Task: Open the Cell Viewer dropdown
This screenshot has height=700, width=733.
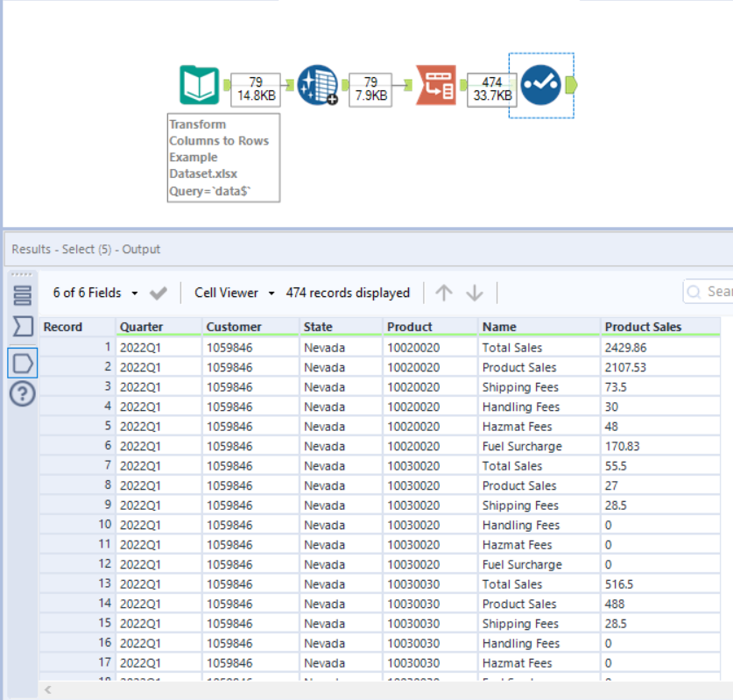Action: pos(234,293)
